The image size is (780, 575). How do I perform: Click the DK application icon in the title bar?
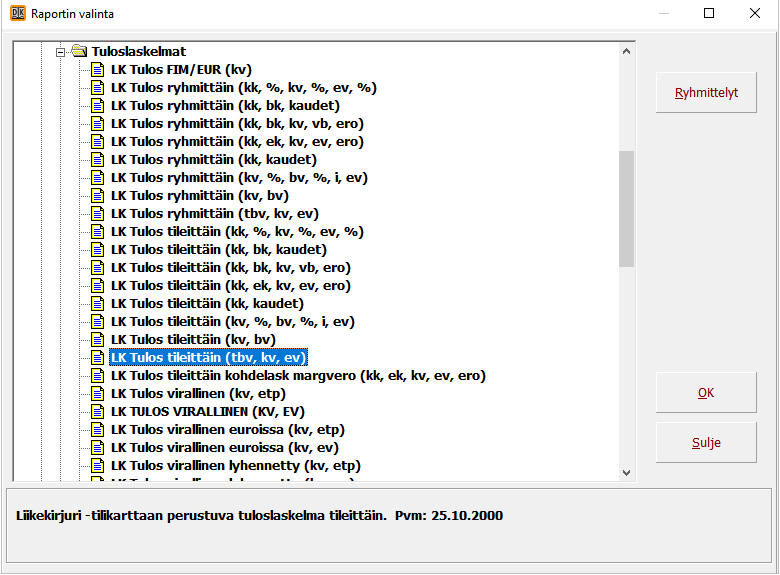tap(15, 14)
